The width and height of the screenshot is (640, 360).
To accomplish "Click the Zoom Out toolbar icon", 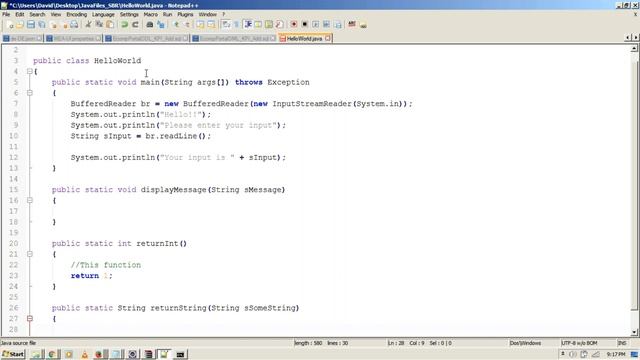I will [x=187, y=25].
